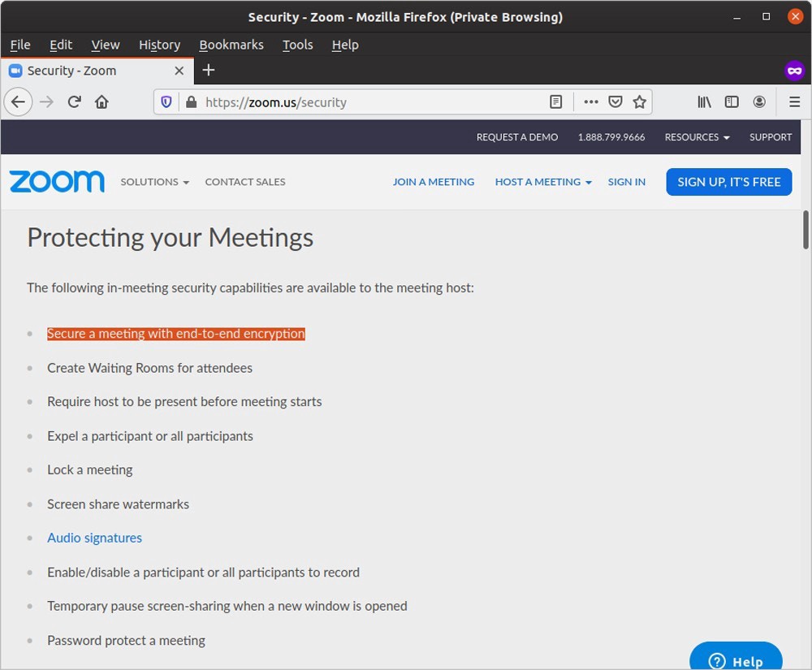Viewport: 812px width, 670px height.
Task: Expand the Resources dropdown
Action: (697, 137)
